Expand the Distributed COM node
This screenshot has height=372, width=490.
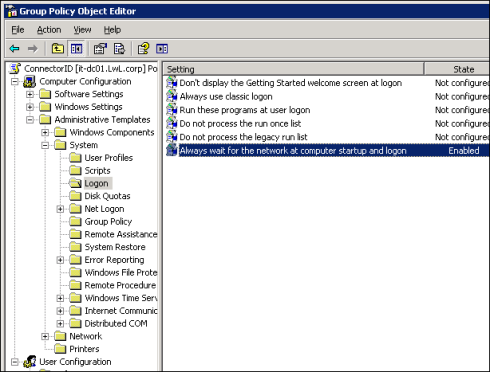pos(60,324)
